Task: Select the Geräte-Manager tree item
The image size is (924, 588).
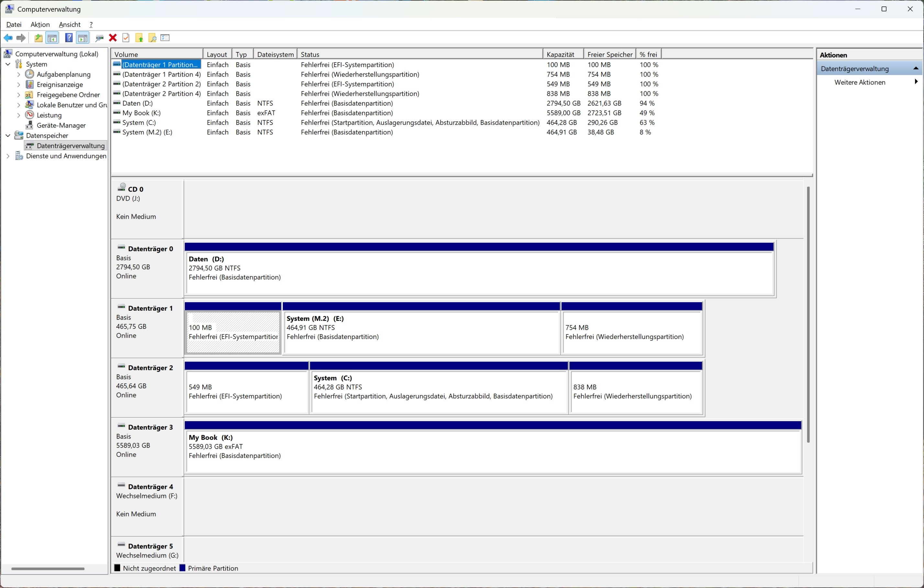Action: pos(61,126)
